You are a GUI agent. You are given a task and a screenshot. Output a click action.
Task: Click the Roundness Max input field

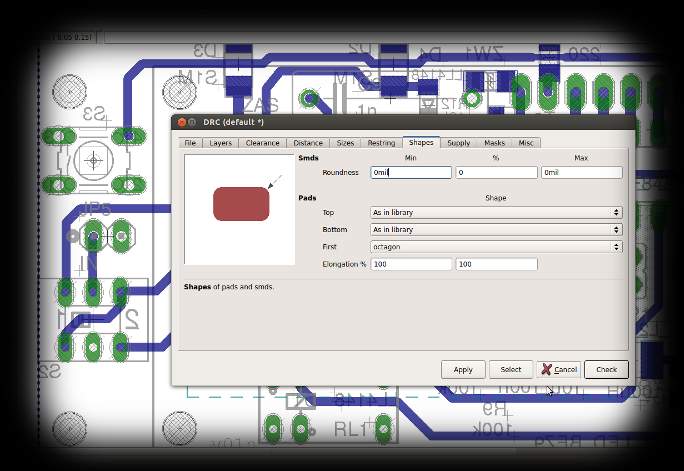tap(581, 172)
